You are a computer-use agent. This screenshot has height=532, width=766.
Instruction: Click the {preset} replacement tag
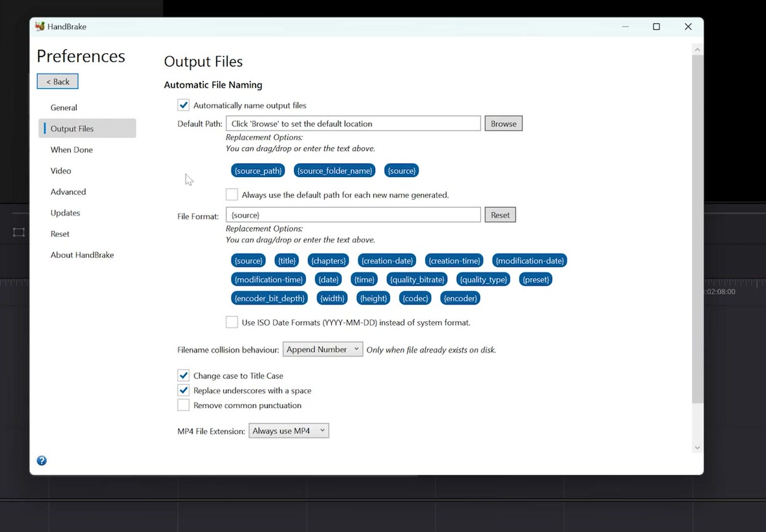(536, 279)
